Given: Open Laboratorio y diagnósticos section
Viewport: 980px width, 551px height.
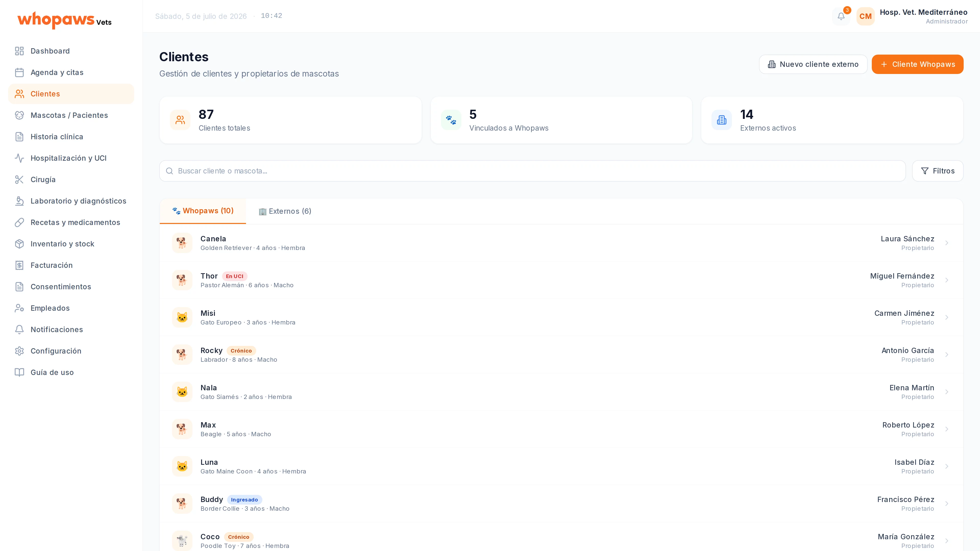Looking at the screenshot, I should 71,201.
